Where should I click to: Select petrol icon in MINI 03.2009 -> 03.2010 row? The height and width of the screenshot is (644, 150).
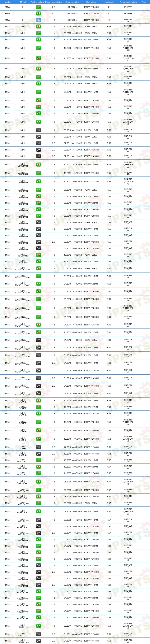(x=38, y=33)
